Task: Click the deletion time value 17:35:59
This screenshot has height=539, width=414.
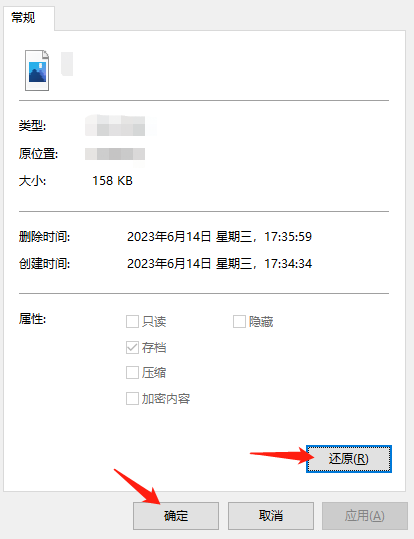Action: pyautogui.click(x=288, y=237)
